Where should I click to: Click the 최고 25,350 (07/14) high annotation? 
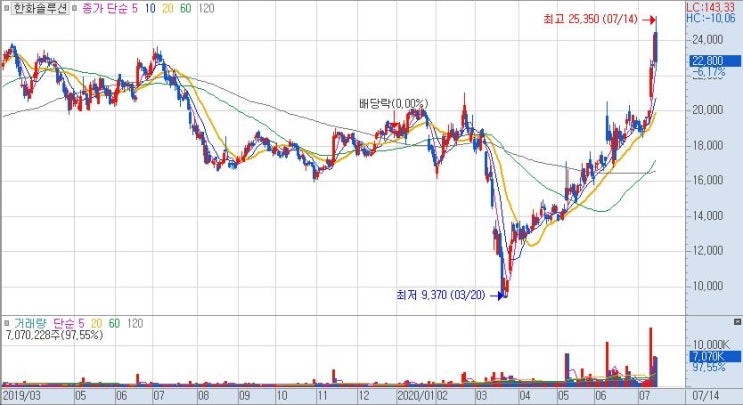pyautogui.click(x=590, y=19)
